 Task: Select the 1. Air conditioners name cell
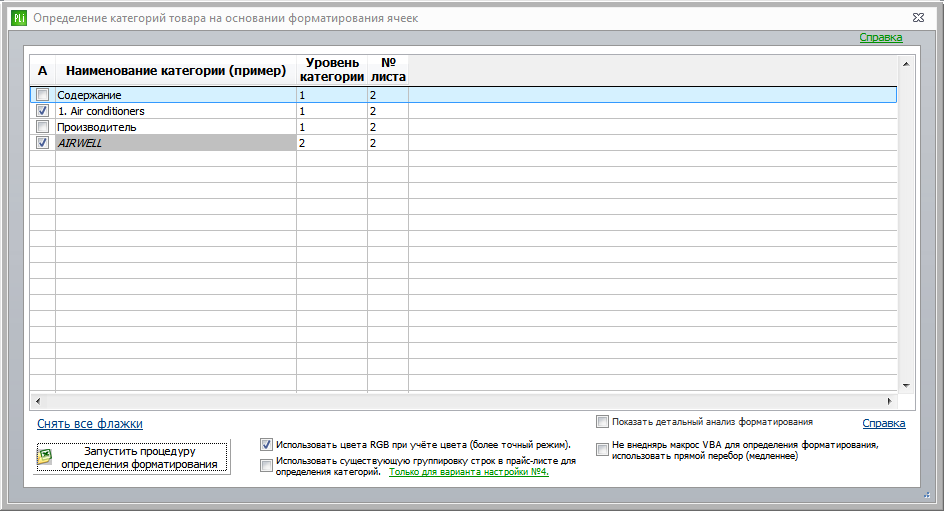point(176,111)
